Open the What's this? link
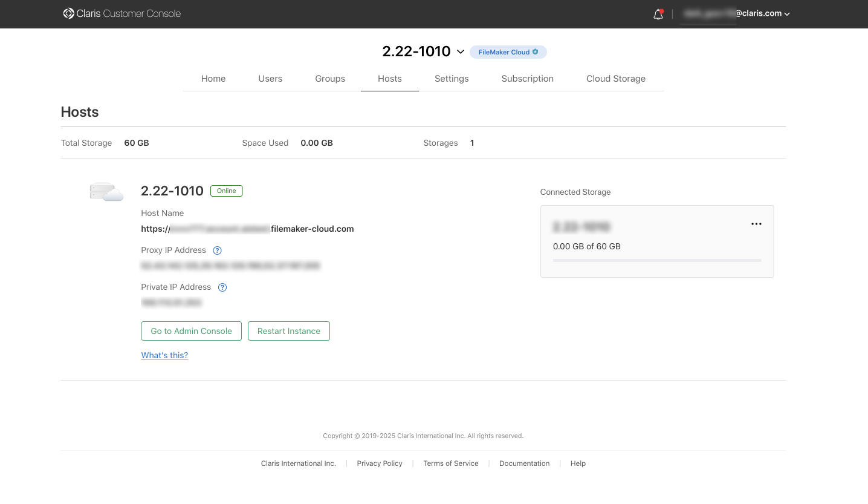The height and width of the screenshot is (504, 868). (x=164, y=355)
